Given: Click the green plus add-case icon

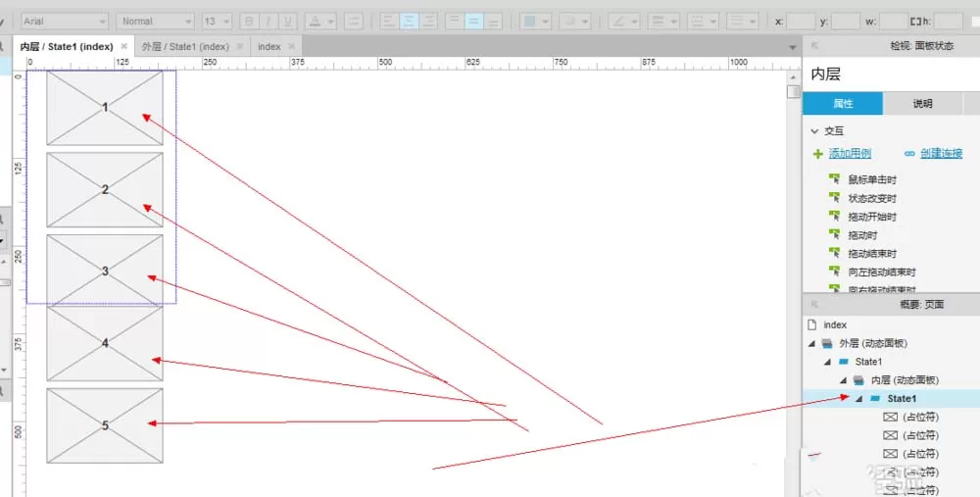Looking at the screenshot, I should pos(817,154).
